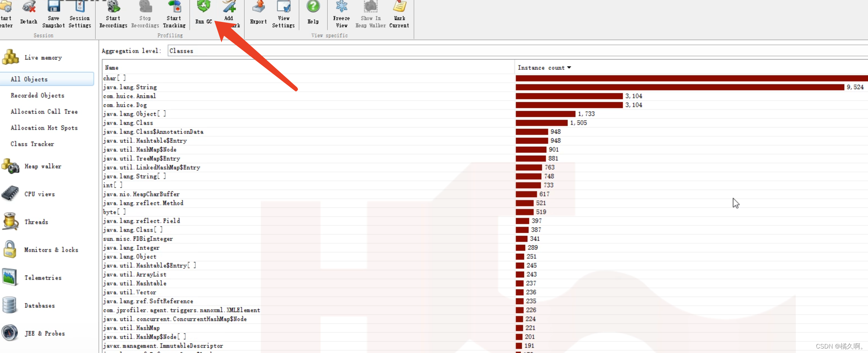The height and width of the screenshot is (353, 868).
Task: Select the Recorded Objects view
Action: point(38,95)
